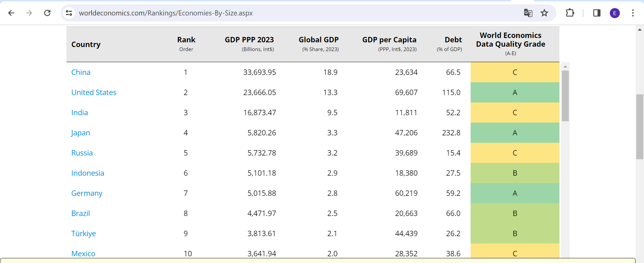The height and width of the screenshot is (263, 644).
Task: Open site information icon in address bar
Action: pyautogui.click(x=69, y=13)
